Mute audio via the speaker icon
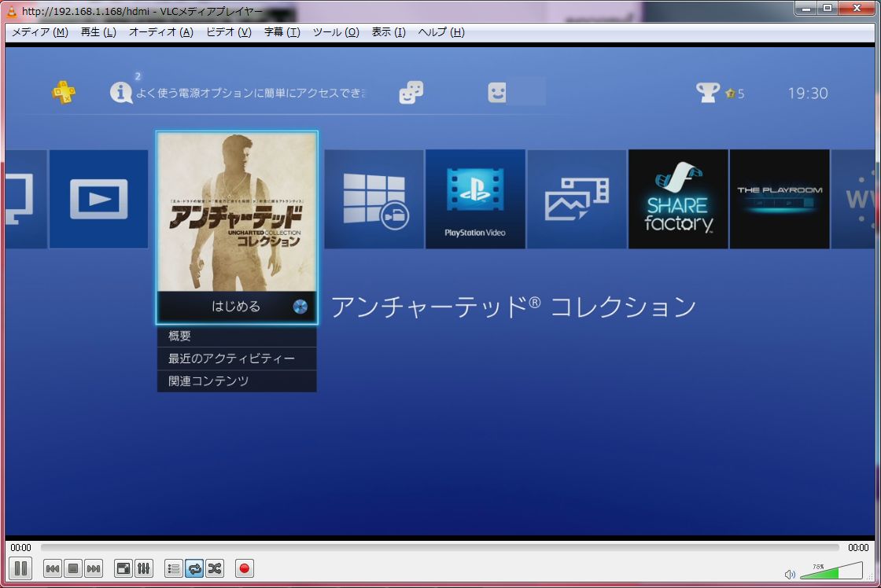Image resolution: width=881 pixels, height=588 pixels. [x=790, y=574]
